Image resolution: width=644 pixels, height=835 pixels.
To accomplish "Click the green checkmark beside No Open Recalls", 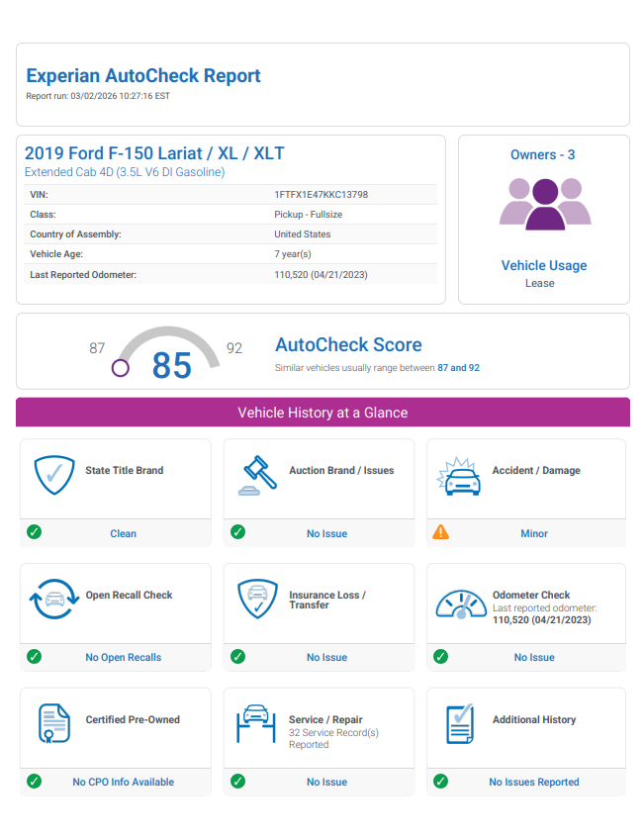I will click(35, 656).
